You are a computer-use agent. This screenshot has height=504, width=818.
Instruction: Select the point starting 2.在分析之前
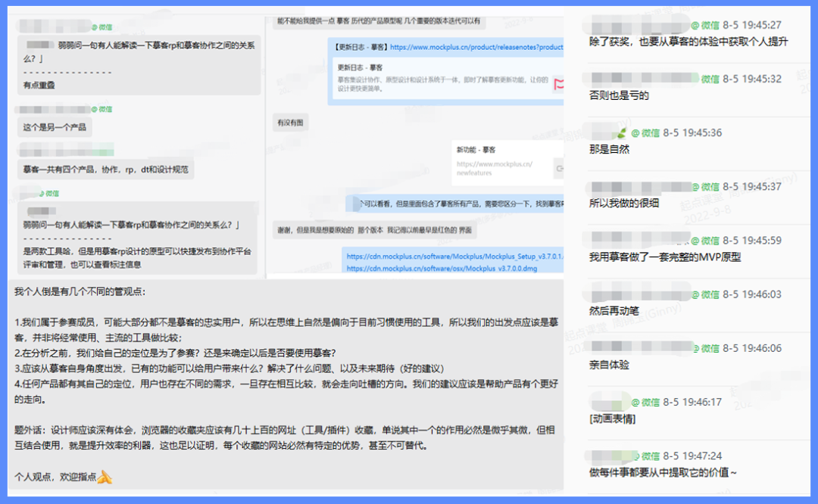pyautogui.click(x=175, y=353)
